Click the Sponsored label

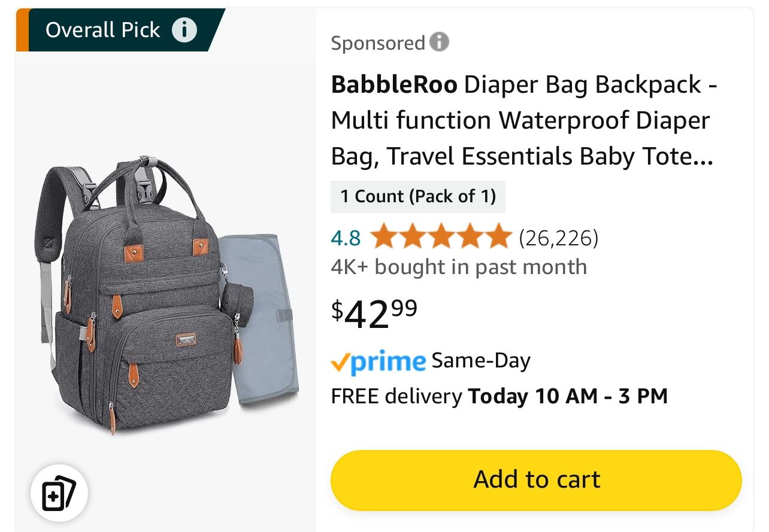[377, 42]
